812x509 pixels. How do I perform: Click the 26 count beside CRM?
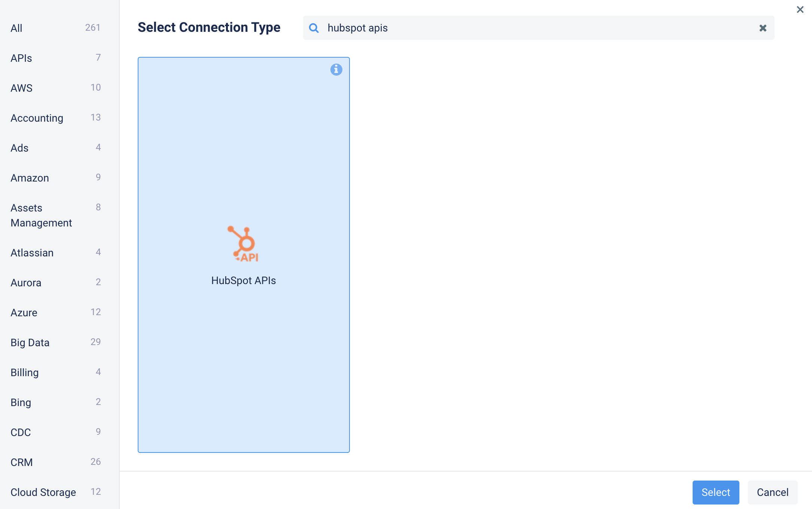pyautogui.click(x=95, y=462)
